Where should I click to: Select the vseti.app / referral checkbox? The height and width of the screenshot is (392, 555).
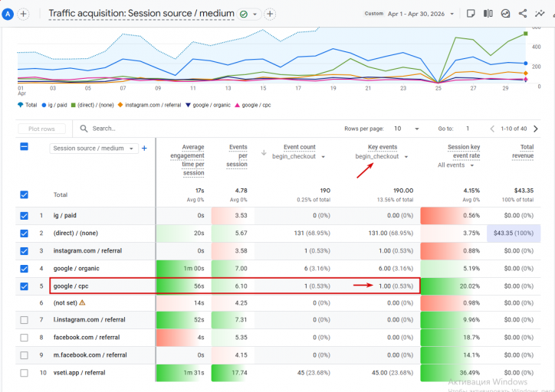point(24,373)
